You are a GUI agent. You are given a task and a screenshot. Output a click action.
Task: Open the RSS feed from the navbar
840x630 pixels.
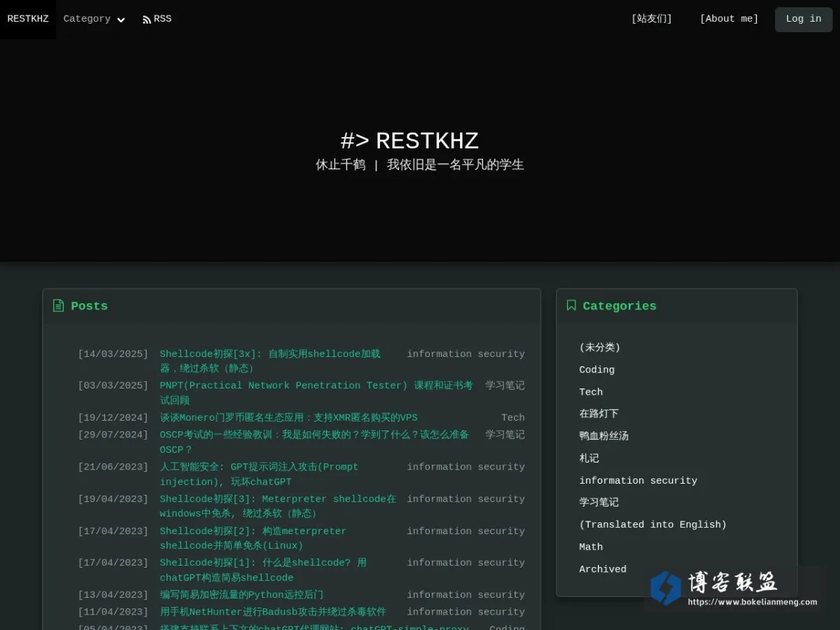[x=157, y=19]
